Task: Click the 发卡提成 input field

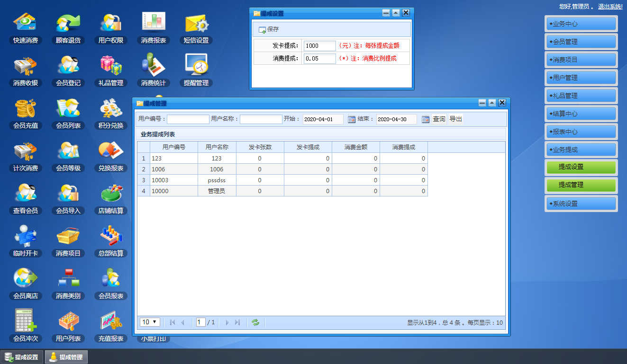Action: (319, 46)
